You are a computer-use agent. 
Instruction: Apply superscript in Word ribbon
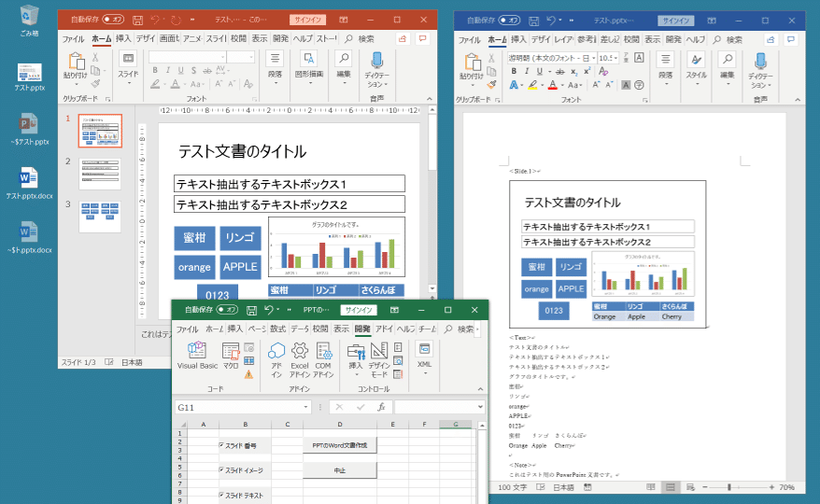click(x=587, y=72)
